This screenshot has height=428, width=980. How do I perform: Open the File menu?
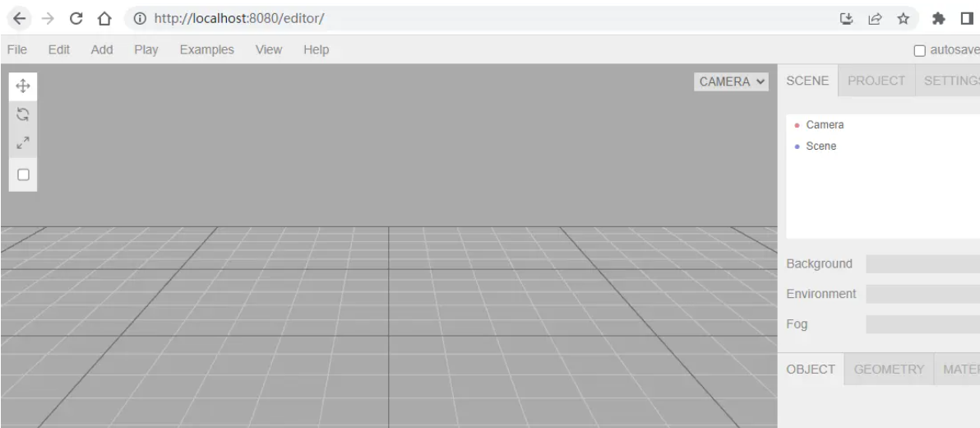pyautogui.click(x=17, y=49)
